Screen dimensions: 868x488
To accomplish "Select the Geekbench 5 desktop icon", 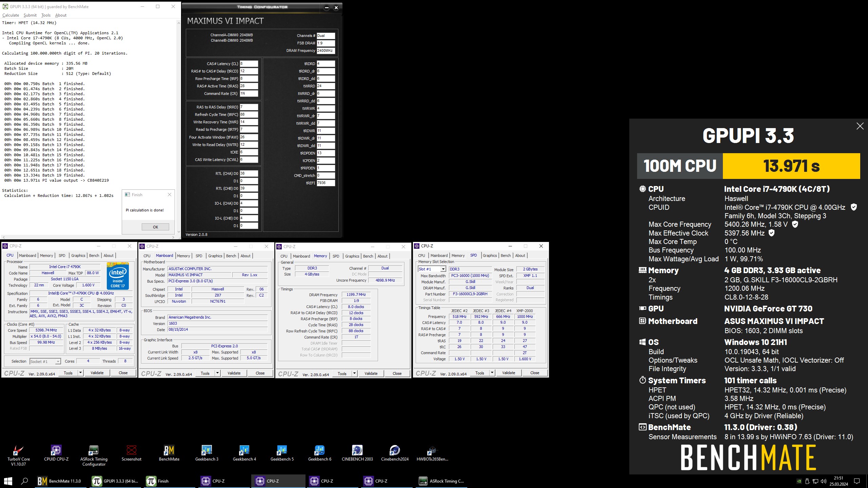I will tap(282, 453).
